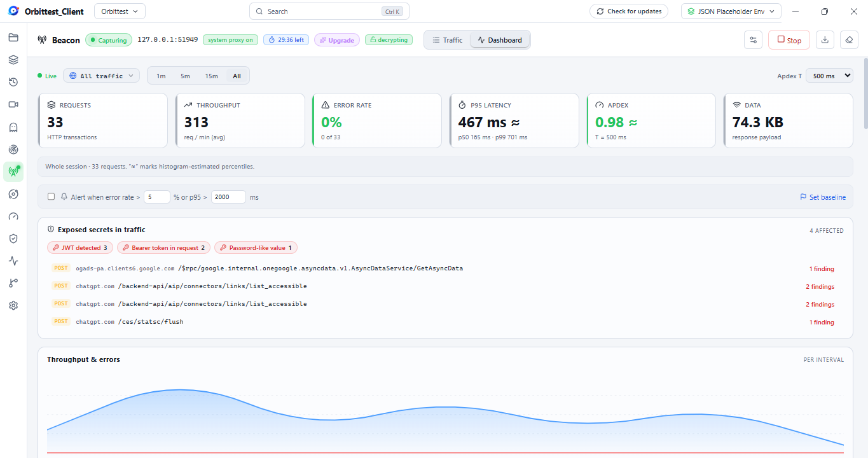Click the Apdex 0.98 card

tap(651, 121)
